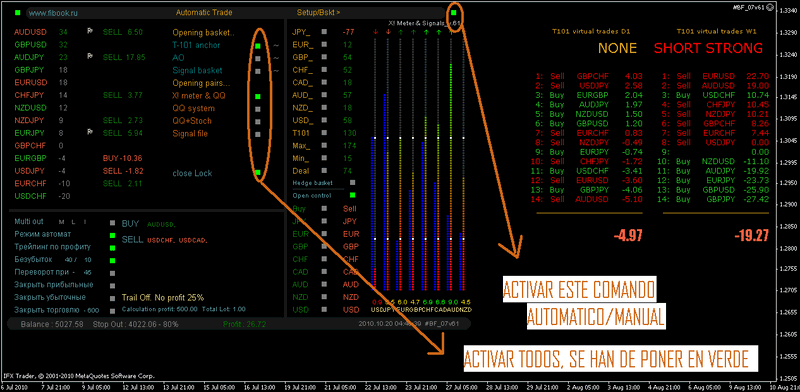Screen dimensions: 800x392
Task: Select the JPY_ currency square
Action: coord(323,32)
